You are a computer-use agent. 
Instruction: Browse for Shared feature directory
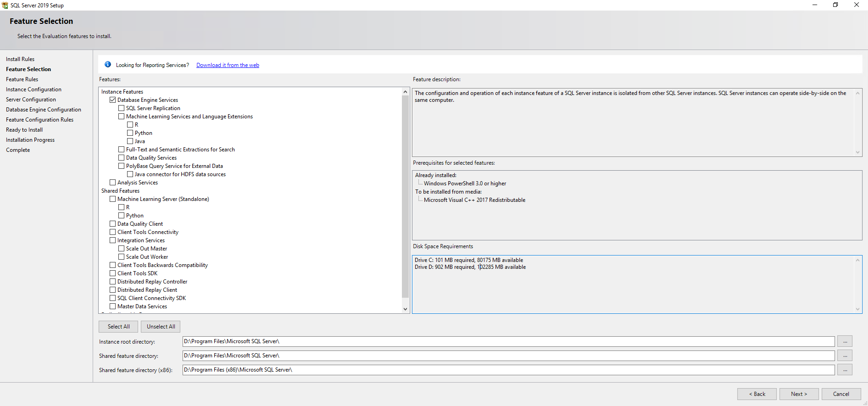[x=845, y=356]
